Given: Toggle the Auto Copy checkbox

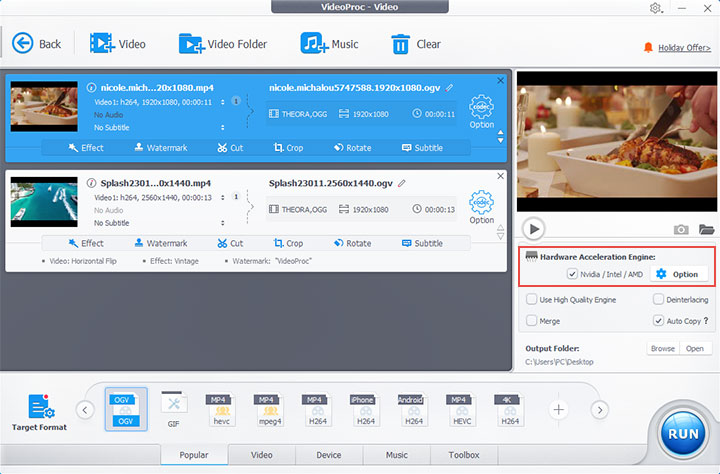Looking at the screenshot, I should click(658, 321).
